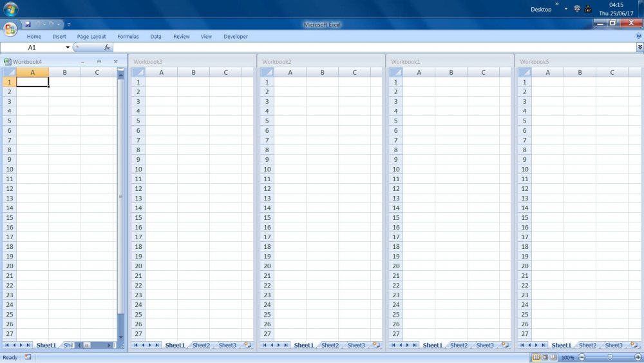
Task: Click the zoom slider handle
Action: tap(610, 357)
